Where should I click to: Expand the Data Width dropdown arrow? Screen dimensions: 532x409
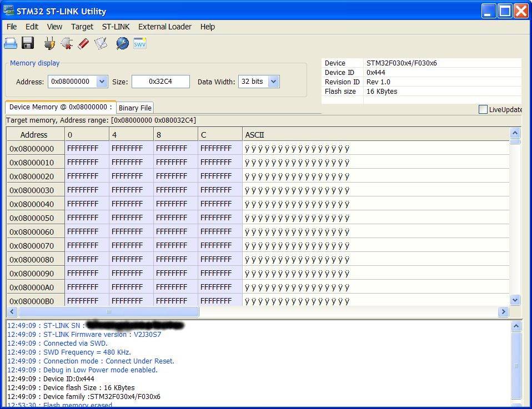[274, 82]
